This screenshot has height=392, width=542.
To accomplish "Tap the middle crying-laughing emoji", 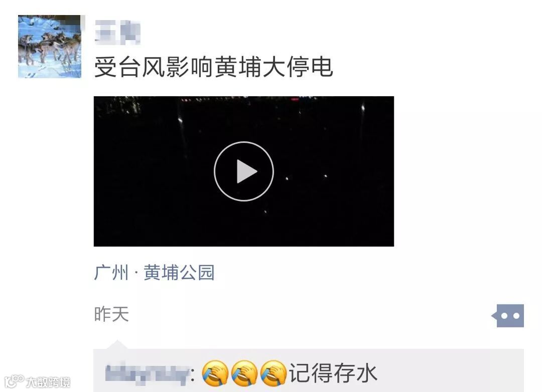I will (x=244, y=373).
